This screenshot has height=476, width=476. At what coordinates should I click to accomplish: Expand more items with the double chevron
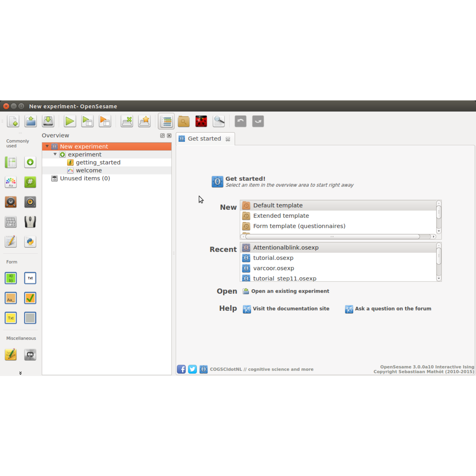coord(21,373)
